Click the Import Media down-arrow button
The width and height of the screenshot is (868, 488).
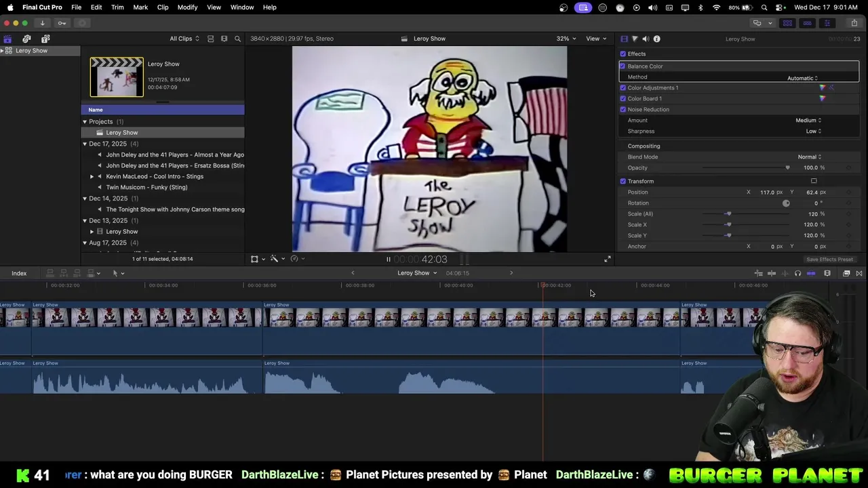(42, 23)
